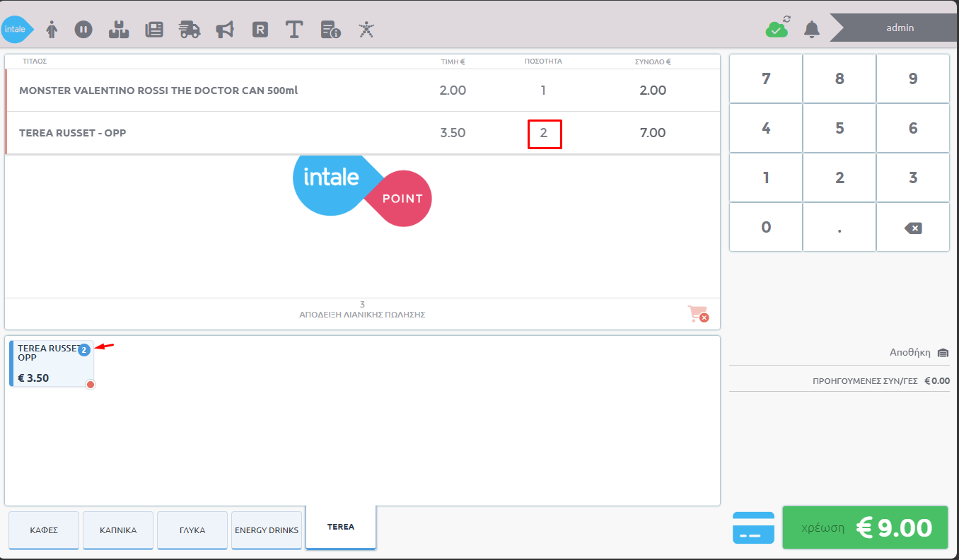Open the customer person icon
This screenshot has height=560, width=959.
tap(52, 29)
